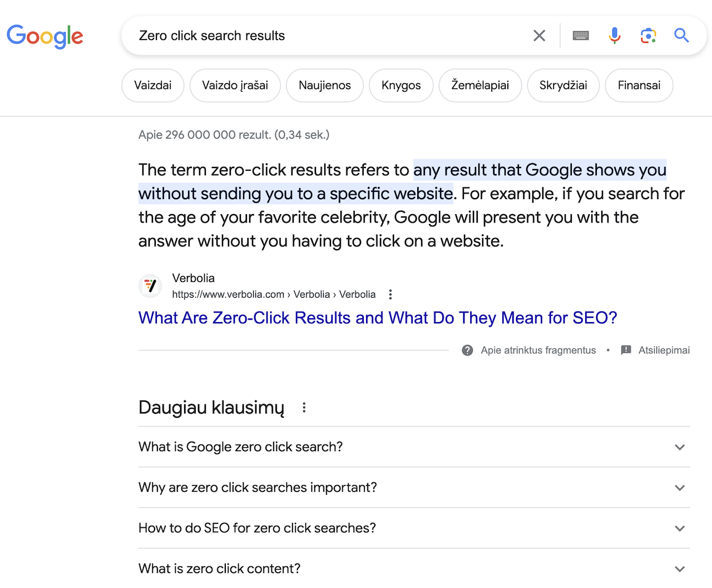The image size is (712, 588).
Task: Select the Naujienos filter tab
Action: pyautogui.click(x=324, y=85)
